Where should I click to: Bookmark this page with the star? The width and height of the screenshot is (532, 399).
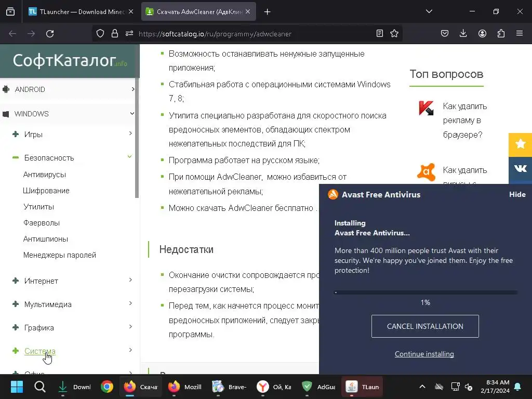click(x=394, y=34)
